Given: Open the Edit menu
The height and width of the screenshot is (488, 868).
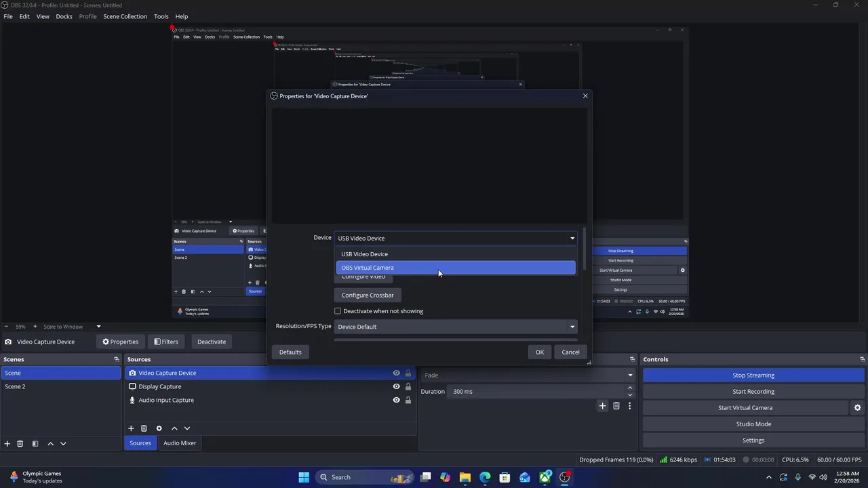Looking at the screenshot, I should click(x=24, y=16).
